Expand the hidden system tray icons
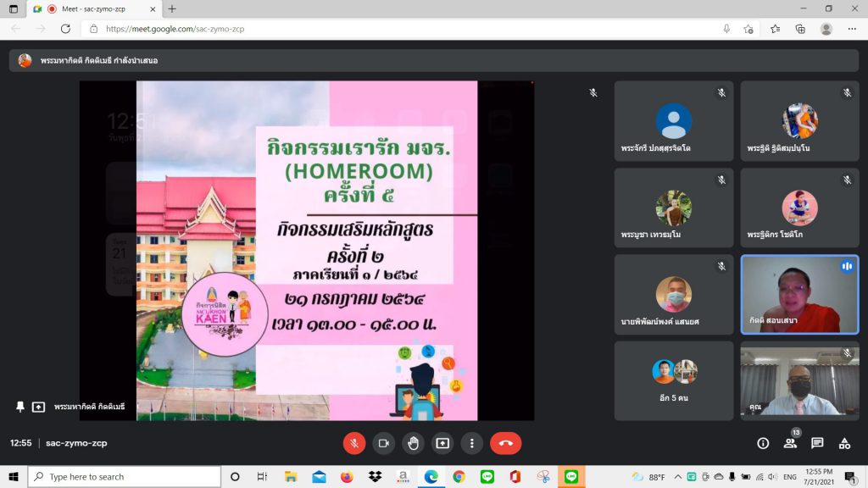The width and height of the screenshot is (868, 488). point(677,476)
